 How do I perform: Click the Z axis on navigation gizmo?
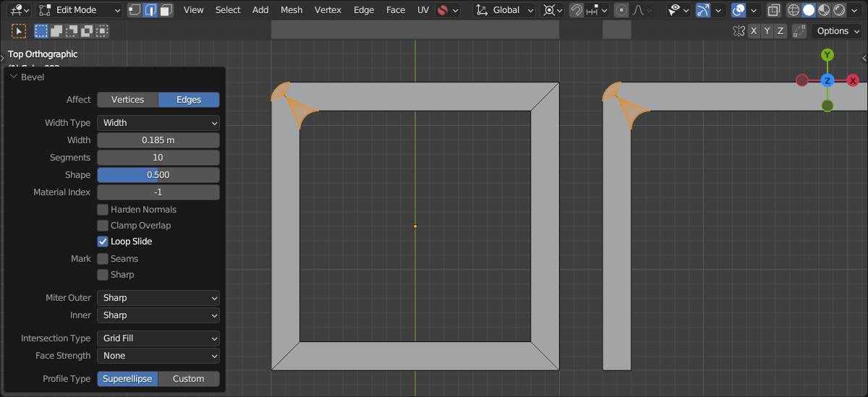point(827,80)
